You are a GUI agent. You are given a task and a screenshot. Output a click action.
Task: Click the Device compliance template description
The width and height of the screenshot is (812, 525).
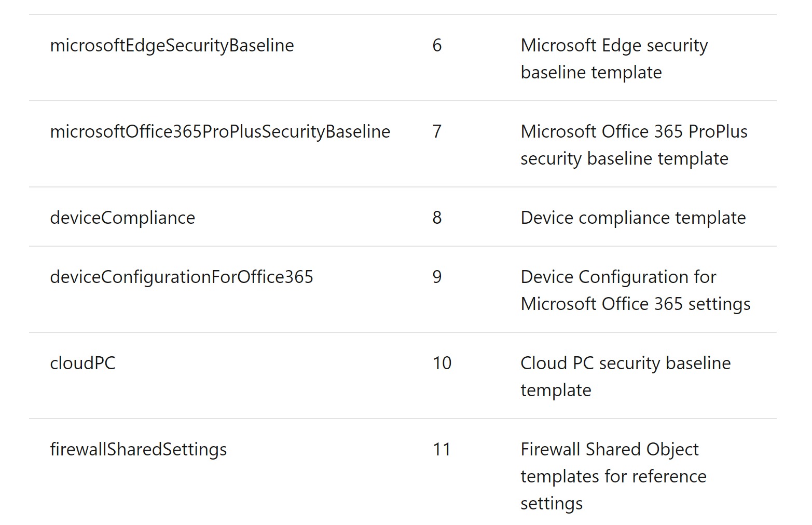pyautogui.click(x=633, y=218)
